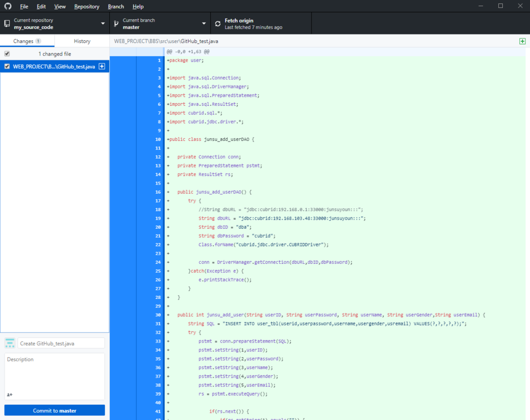The height and width of the screenshot is (420, 530).
Task: Switch to the History tab
Action: click(x=82, y=41)
